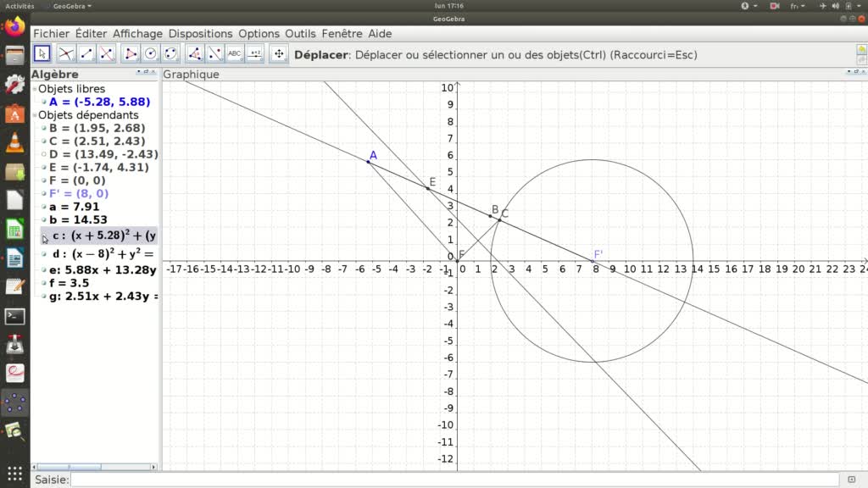This screenshot has width=868, height=488.
Task: Select the intersection point tool
Action: pyautogui.click(x=65, y=54)
